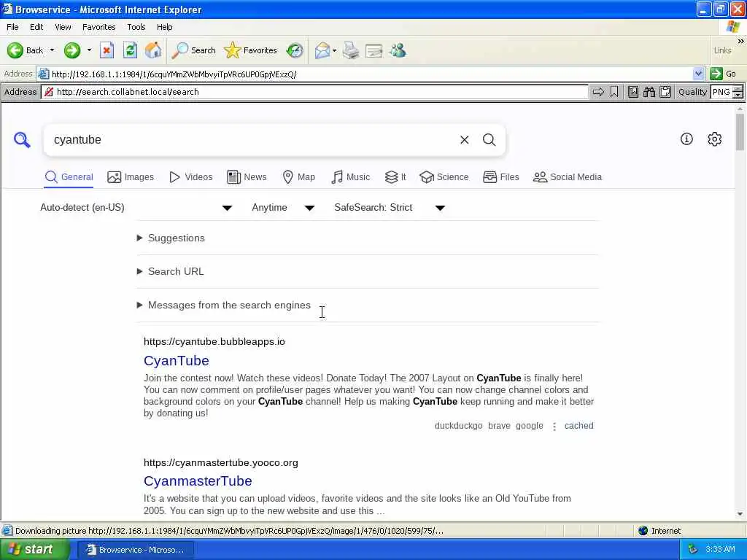747x560 pixels.
Task: Decrease Quality with the stepper down arrow
Action: [738, 96]
